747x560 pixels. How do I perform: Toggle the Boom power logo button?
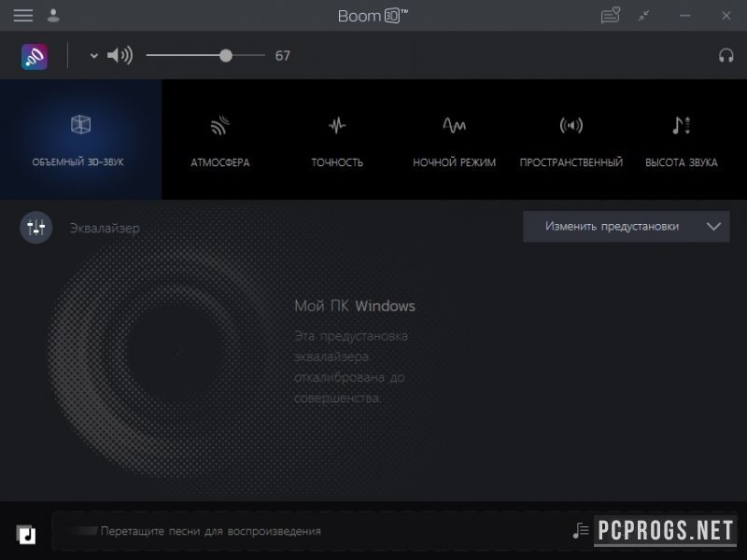click(35, 56)
